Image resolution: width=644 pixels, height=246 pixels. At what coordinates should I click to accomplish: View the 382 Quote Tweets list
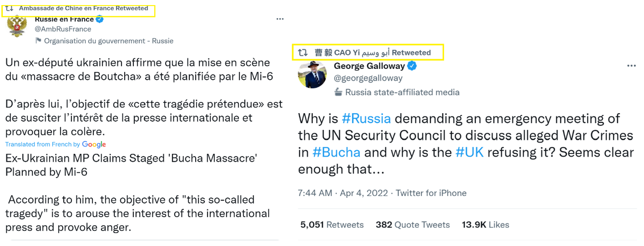[x=413, y=225]
